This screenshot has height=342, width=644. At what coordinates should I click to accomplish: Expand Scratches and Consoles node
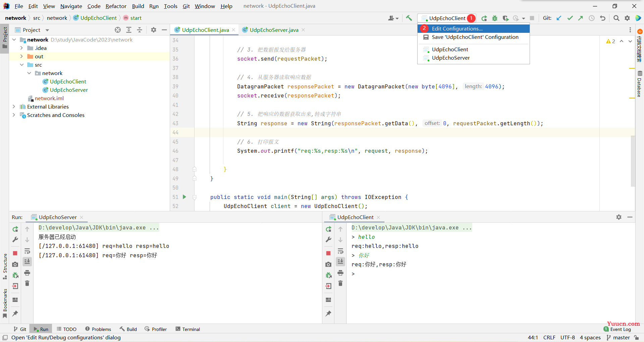pyautogui.click(x=14, y=115)
